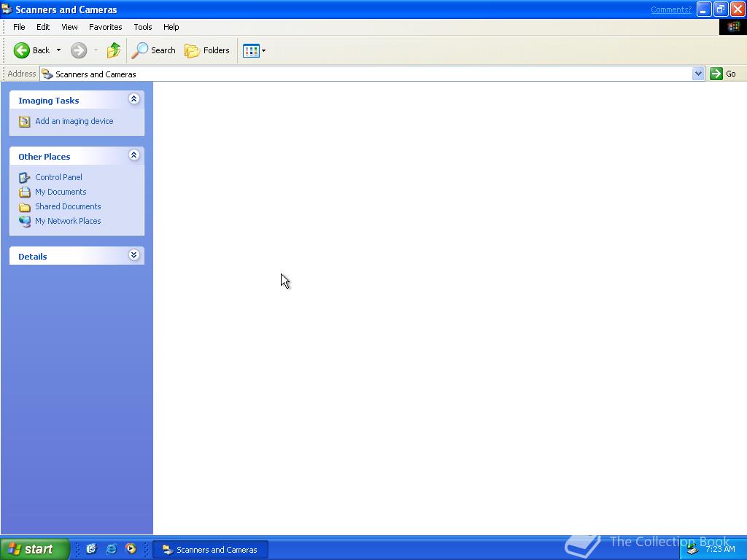The image size is (747, 560).
Task: Open the Favorites menu
Action: click(x=105, y=27)
